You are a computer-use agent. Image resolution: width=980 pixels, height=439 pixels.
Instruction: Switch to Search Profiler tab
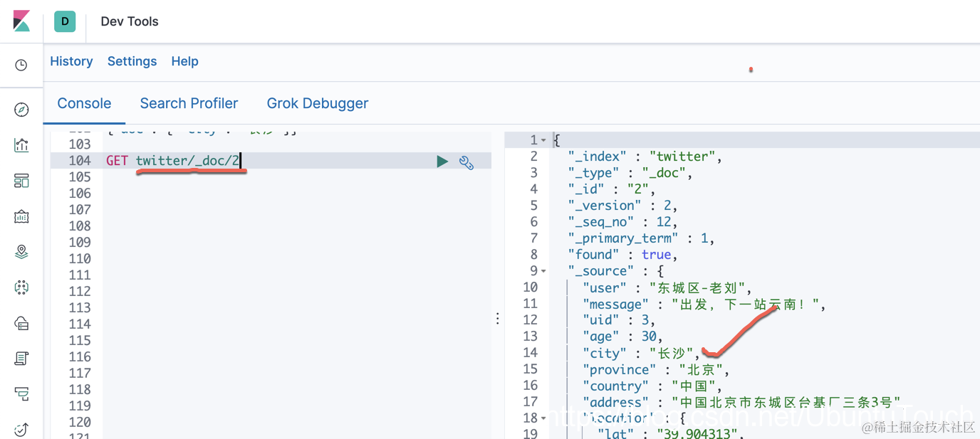pos(189,103)
